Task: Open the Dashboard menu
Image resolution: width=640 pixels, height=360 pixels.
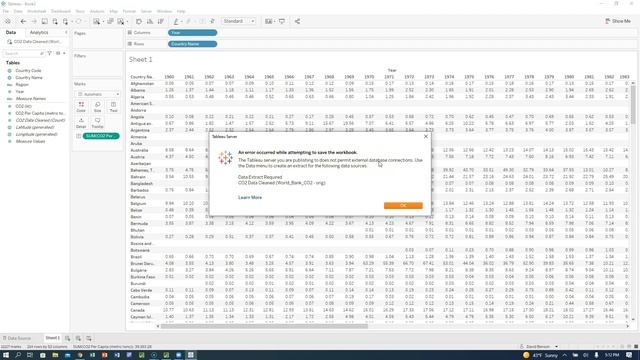Action: (x=60, y=11)
